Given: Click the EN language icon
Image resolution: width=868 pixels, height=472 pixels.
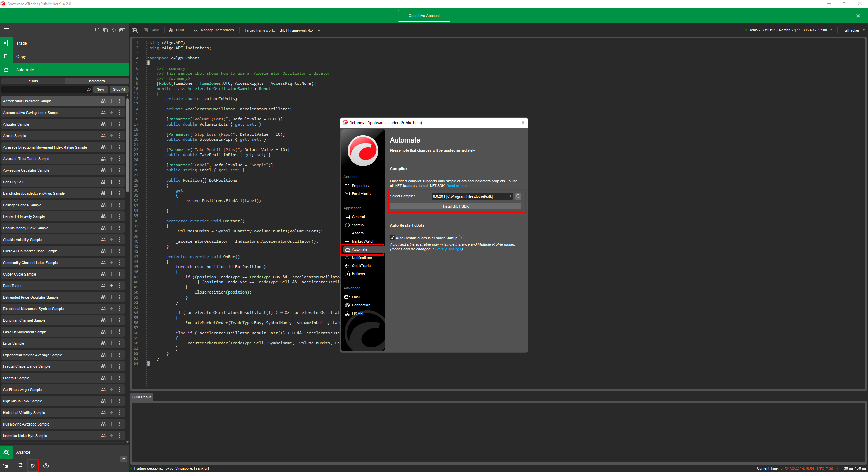Looking at the screenshot, I should [x=122, y=30].
